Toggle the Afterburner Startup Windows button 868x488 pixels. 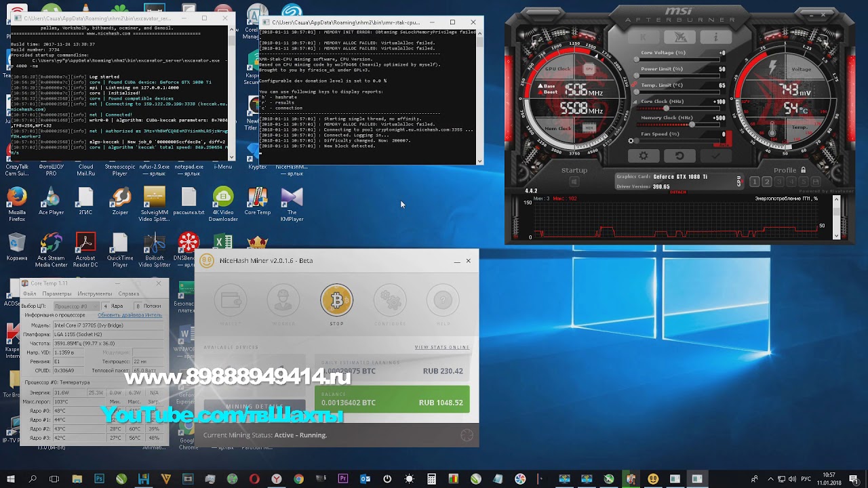574,182
